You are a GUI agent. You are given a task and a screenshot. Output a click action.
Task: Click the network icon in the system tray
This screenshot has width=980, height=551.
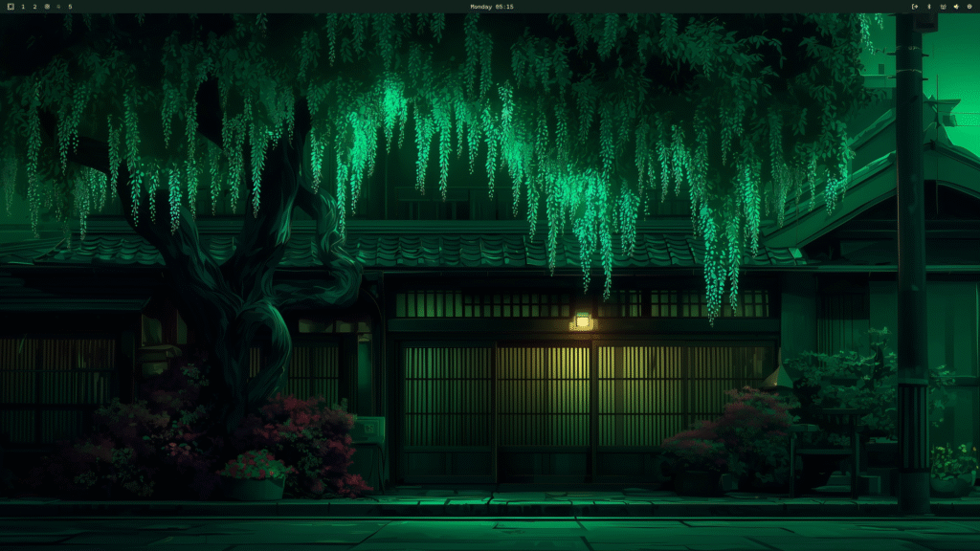pyautogui.click(x=943, y=7)
